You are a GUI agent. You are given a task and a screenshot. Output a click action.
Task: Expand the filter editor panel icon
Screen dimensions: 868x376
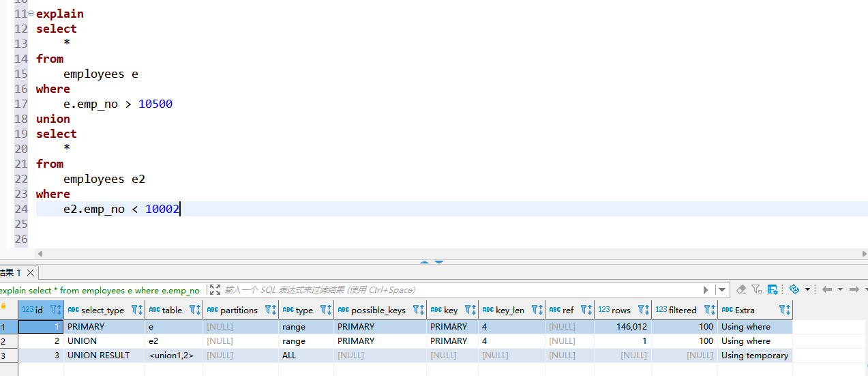coord(215,290)
